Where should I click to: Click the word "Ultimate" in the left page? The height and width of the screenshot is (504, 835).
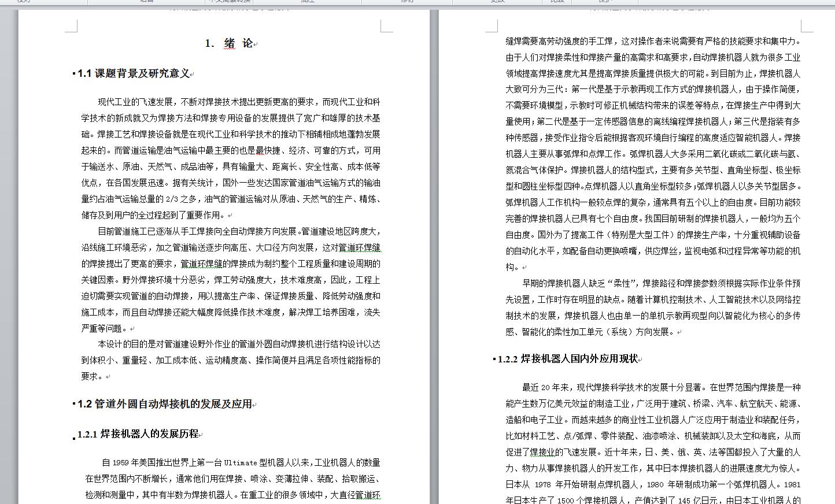pyautogui.click(x=240, y=462)
